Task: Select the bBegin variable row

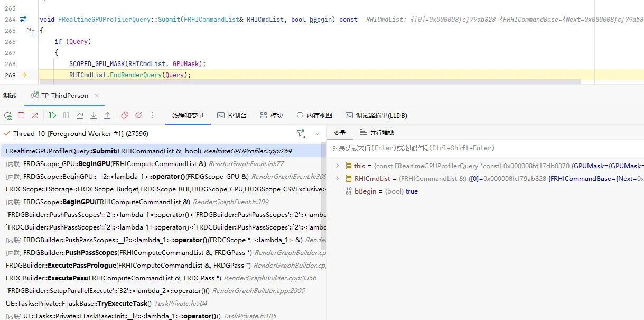Action: 485,191
